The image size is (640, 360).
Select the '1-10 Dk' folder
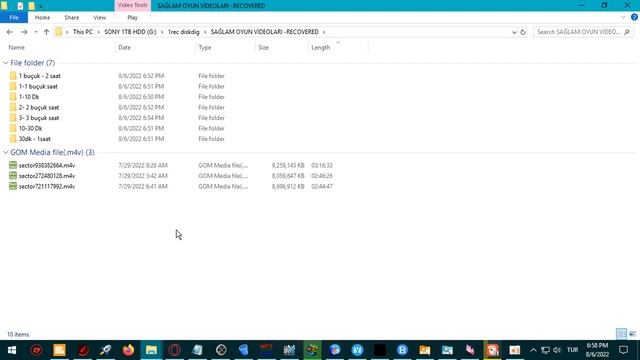[x=29, y=97]
